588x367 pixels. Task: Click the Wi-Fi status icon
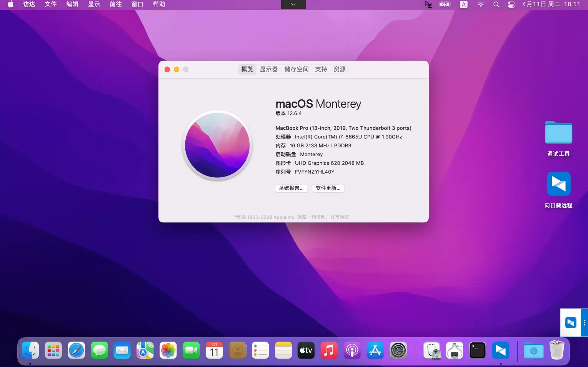[x=481, y=5]
